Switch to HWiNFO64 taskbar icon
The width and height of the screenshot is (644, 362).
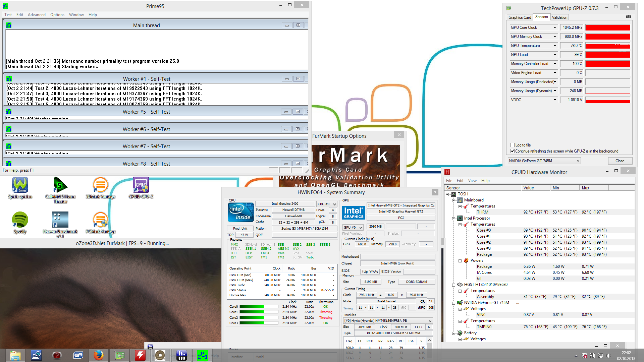point(181,355)
